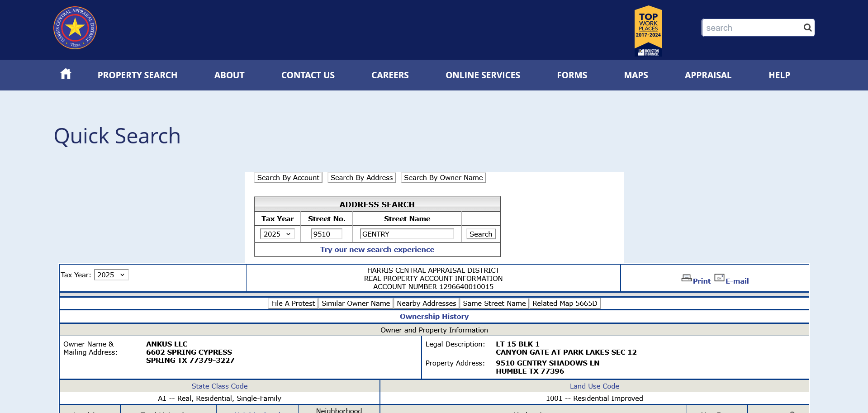Click legal description LT 15 BLK 1
Viewport: 868px width, 413px height.
tap(517, 344)
